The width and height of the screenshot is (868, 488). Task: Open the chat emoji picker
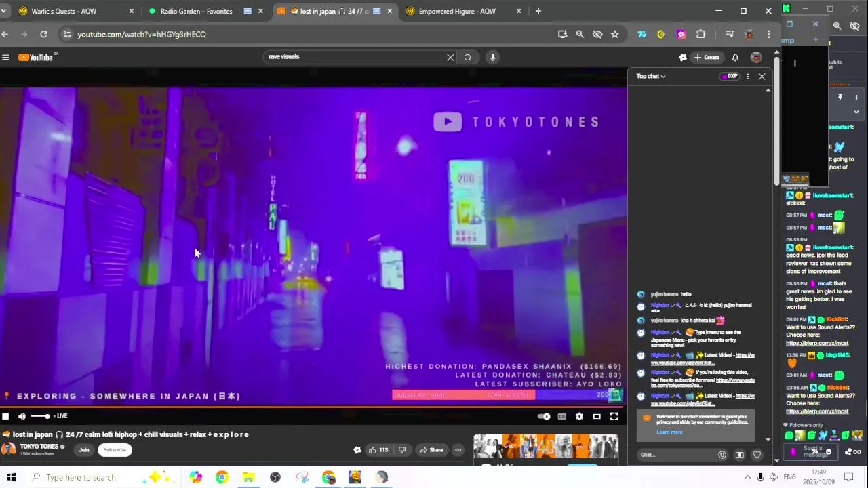722,455
